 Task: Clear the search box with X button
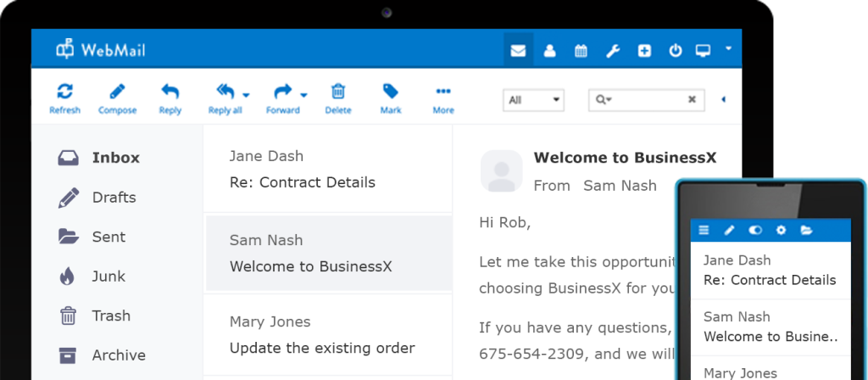coord(692,100)
